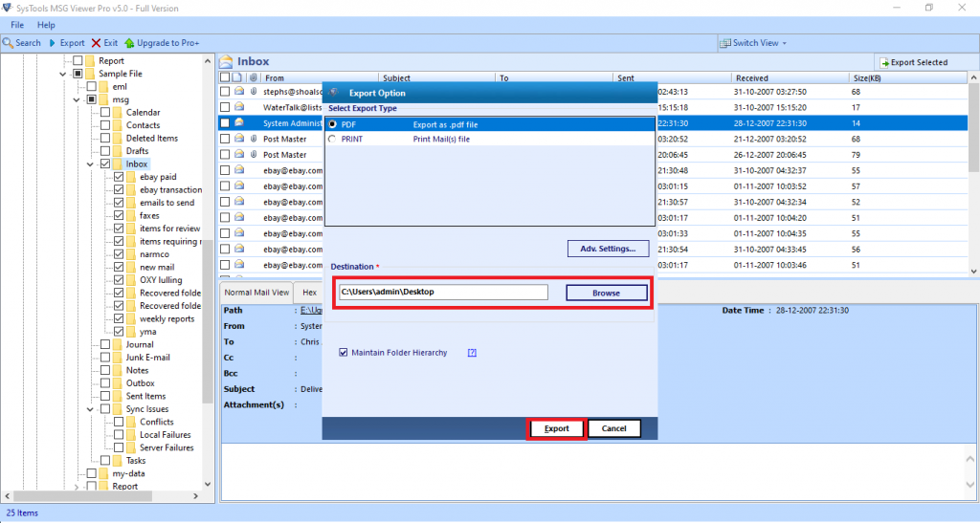This screenshot has height=523, width=980.
Task: Open the File menu
Action: [x=17, y=25]
